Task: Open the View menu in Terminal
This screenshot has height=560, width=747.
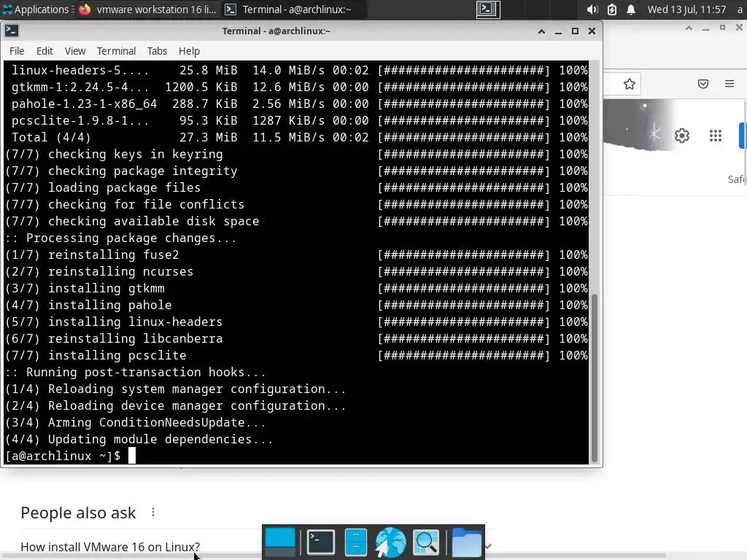Action: click(x=75, y=51)
